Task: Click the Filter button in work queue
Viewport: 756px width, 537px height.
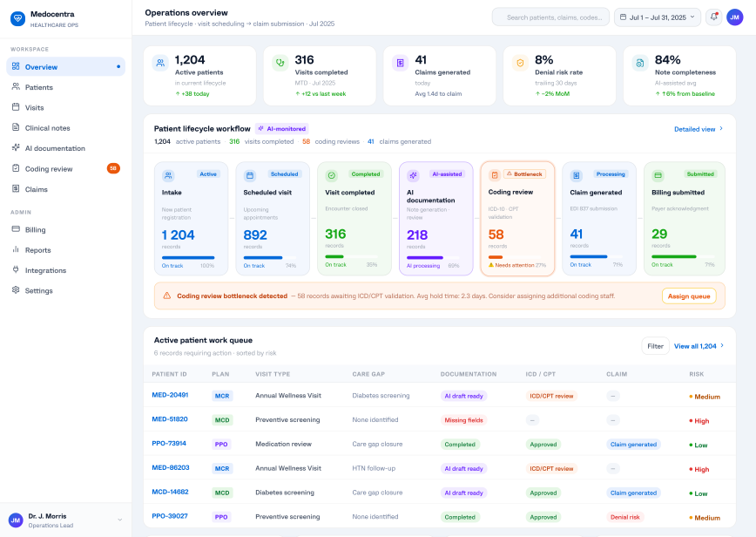Action: pyautogui.click(x=655, y=346)
